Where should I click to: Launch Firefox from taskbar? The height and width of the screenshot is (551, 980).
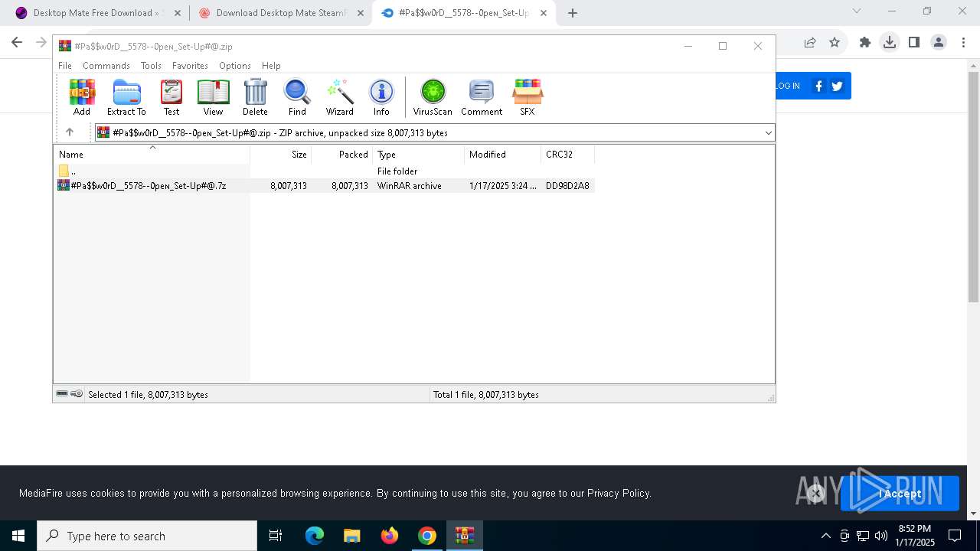(x=390, y=536)
